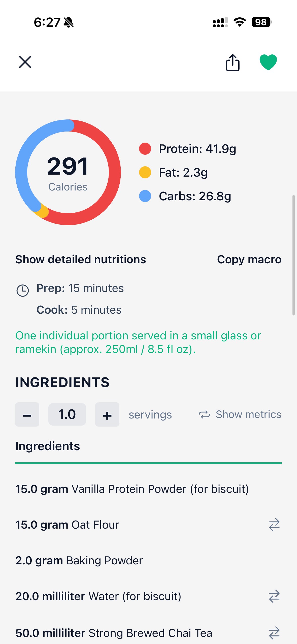Tap the 291 Calories macro ring chart
The height and width of the screenshot is (644, 297).
coord(68,172)
